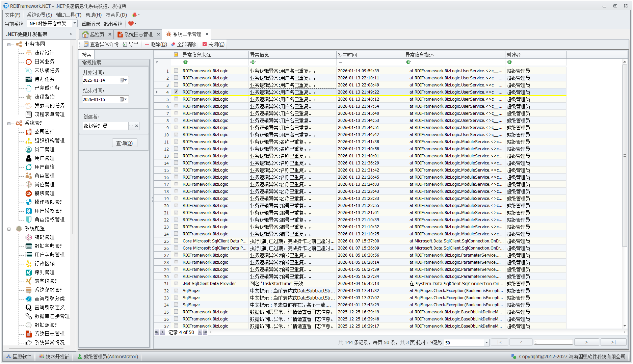Screen dimensions: 633x364
Task: Uncheck the checkbox on row 4
Action: click(x=176, y=92)
